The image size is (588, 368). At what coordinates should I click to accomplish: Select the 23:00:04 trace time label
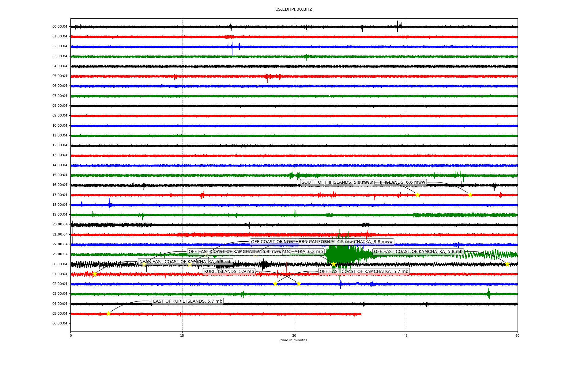click(60, 254)
